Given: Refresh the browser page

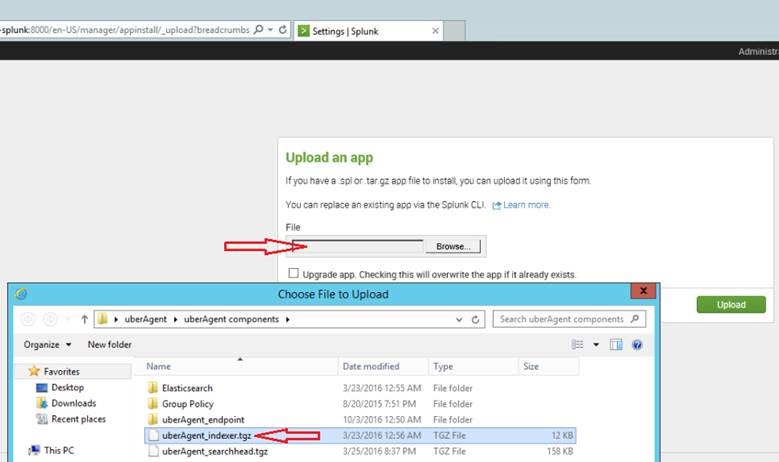Looking at the screenshot, I should pyautogui.click(x=283, y=30).
